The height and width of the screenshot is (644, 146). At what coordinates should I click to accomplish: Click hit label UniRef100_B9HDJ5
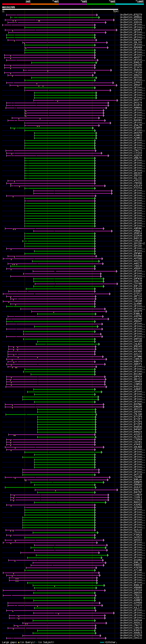pos(131,63)
